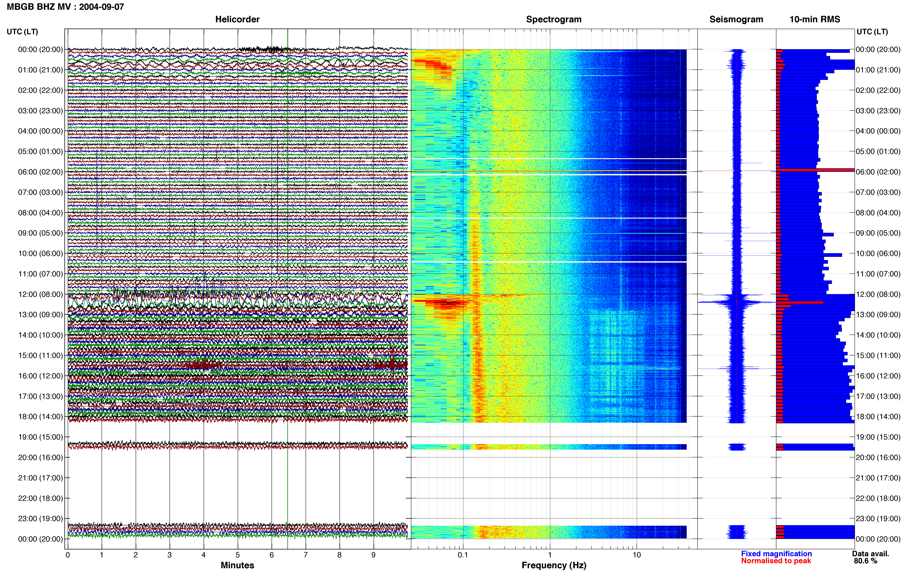Click the right '09:00 (05:00)' time label
This screenshot has width=924, height=578.
coord(878,233)
